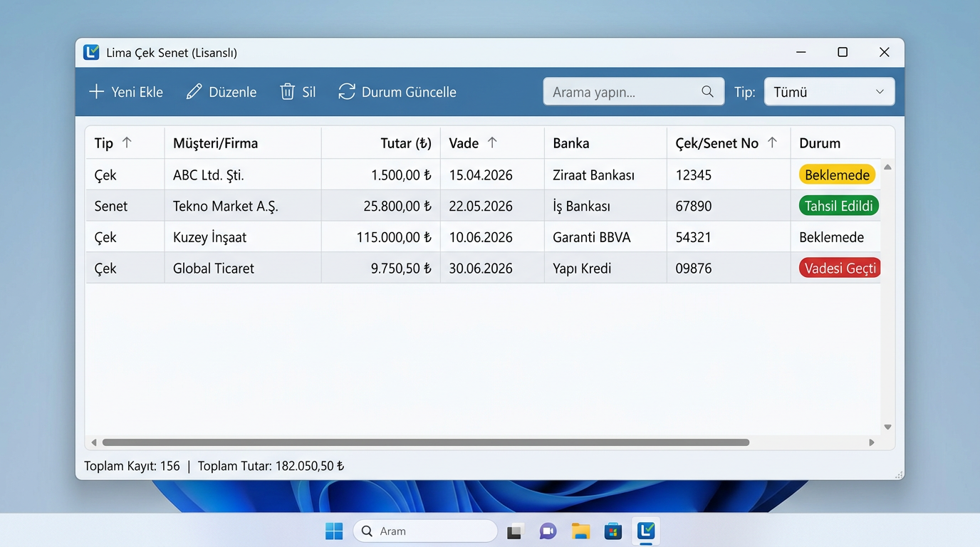
Task: Click the yellow Beklemede status badge
Action: tap(838, 175)
